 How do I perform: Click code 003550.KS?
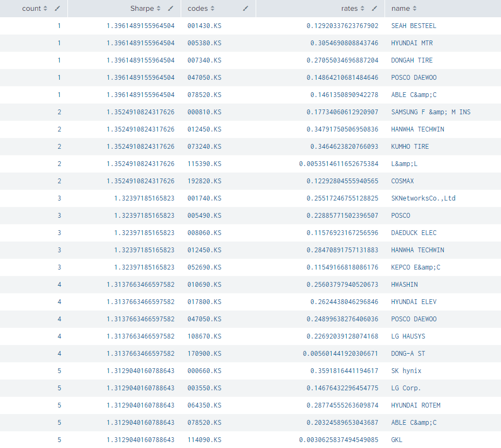204,388
